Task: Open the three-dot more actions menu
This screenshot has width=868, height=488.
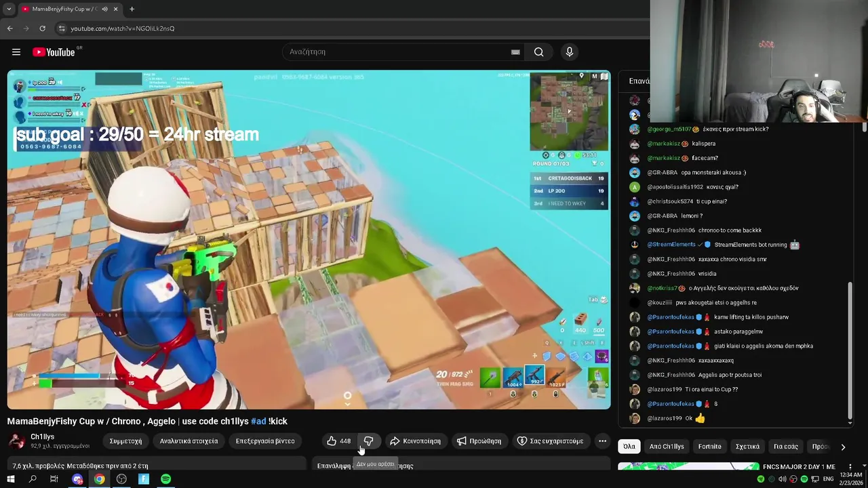Action: pos(602,441)
